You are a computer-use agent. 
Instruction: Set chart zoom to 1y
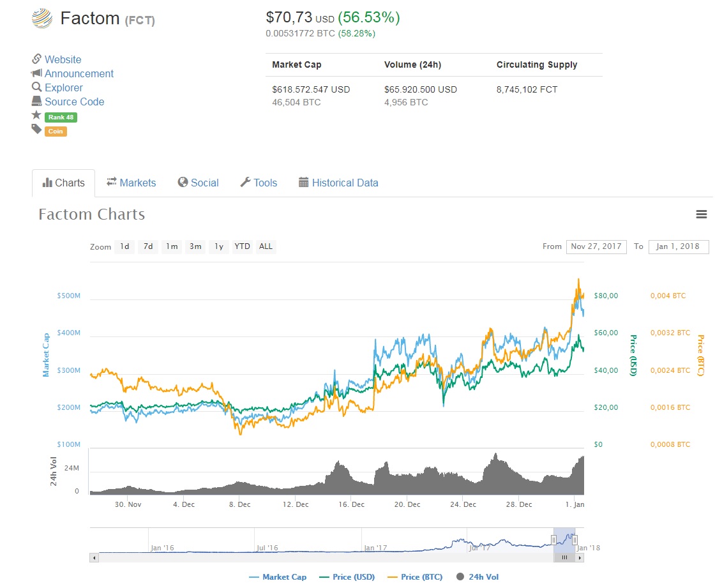point(219,246)
